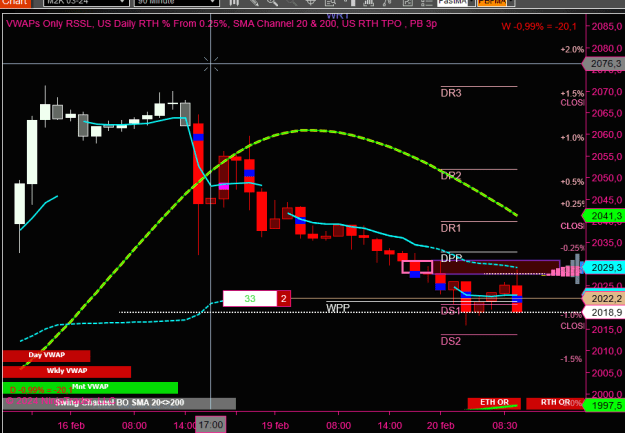
Task: Click the DR3 pivot level label
Action: [451, 93]
